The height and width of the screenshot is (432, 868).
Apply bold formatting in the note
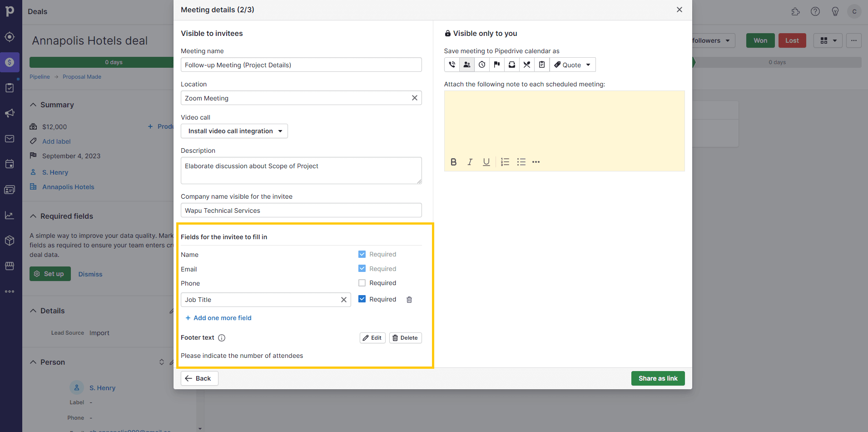453,162
